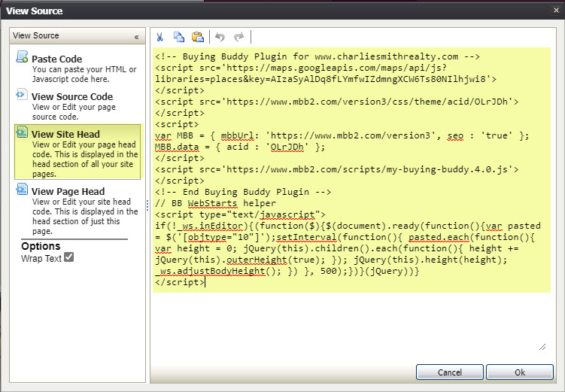Click the text 'my-buying-buddy.4.0.js' in code
The width and height of the screenshot is (565, 392).
point(447,169)
